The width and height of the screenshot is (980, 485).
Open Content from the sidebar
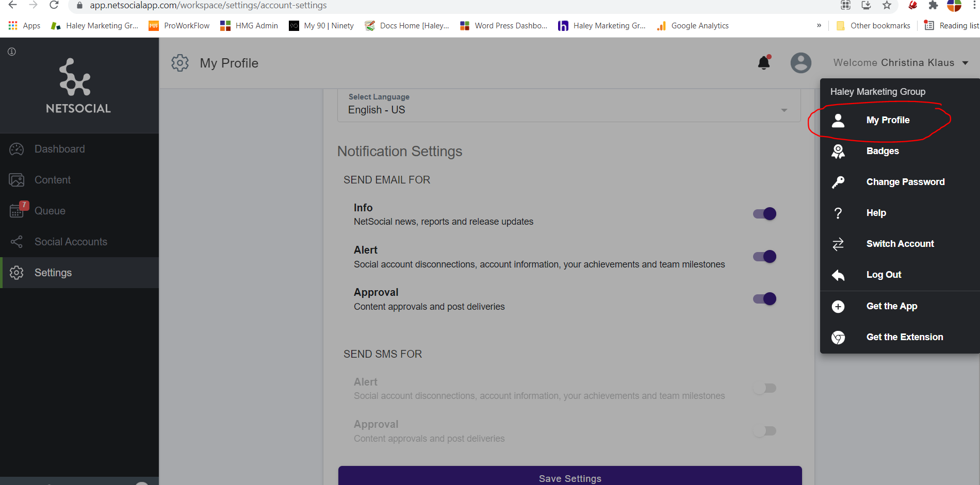79,180
